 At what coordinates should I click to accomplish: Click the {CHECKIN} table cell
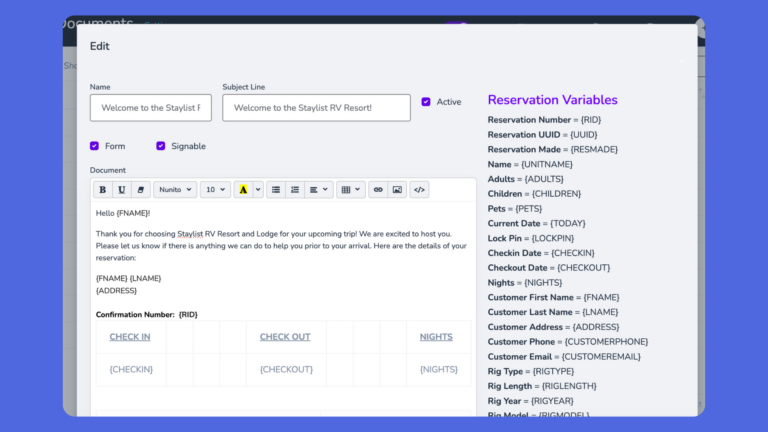(x=131, y=369)
